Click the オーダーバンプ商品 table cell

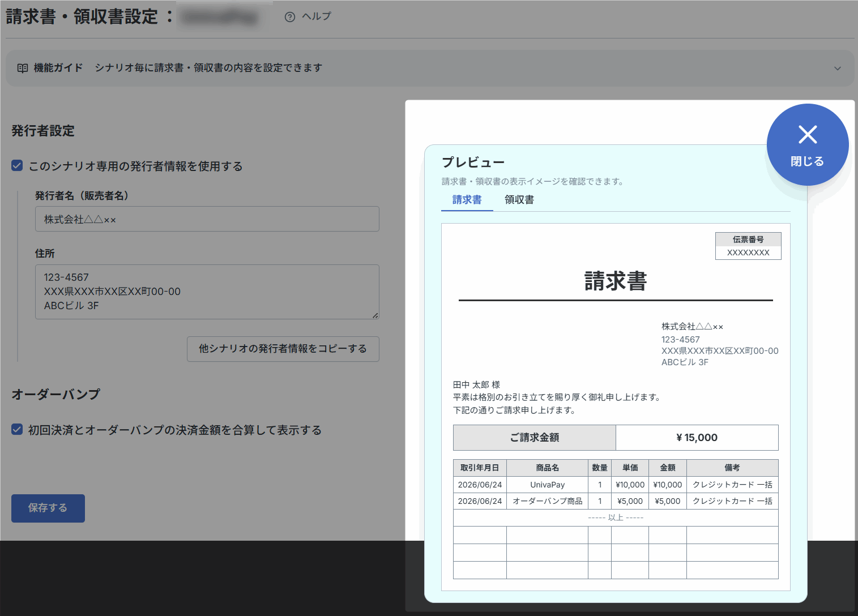click(548, 501)
